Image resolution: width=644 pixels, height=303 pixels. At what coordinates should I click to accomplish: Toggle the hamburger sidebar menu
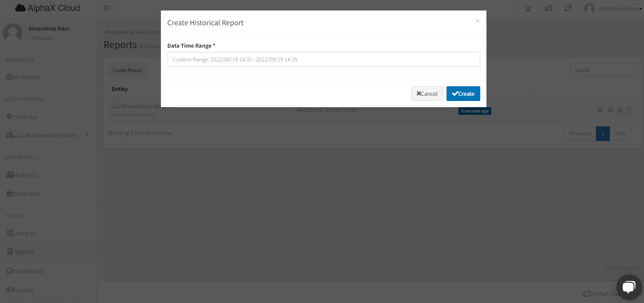(106, 9)
